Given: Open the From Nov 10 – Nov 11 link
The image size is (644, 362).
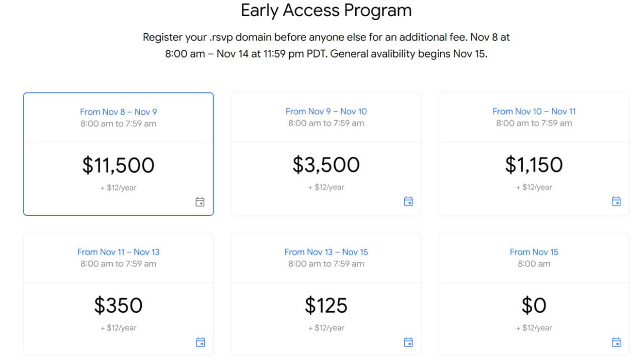Looking at the screenshot, I should (x=534, y=111).
